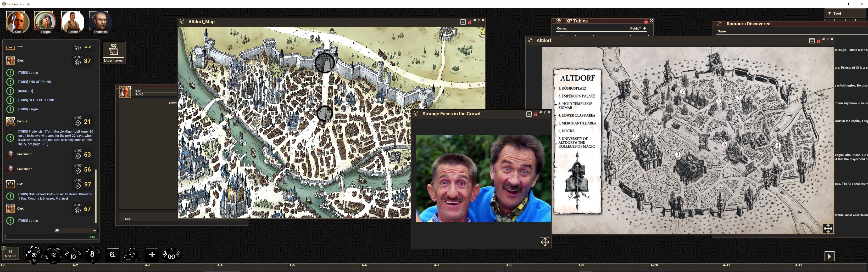Open Altdorf_Map toolbar menu dropdown icon
The height and width of the screenshot is (272, 868).
463,22
